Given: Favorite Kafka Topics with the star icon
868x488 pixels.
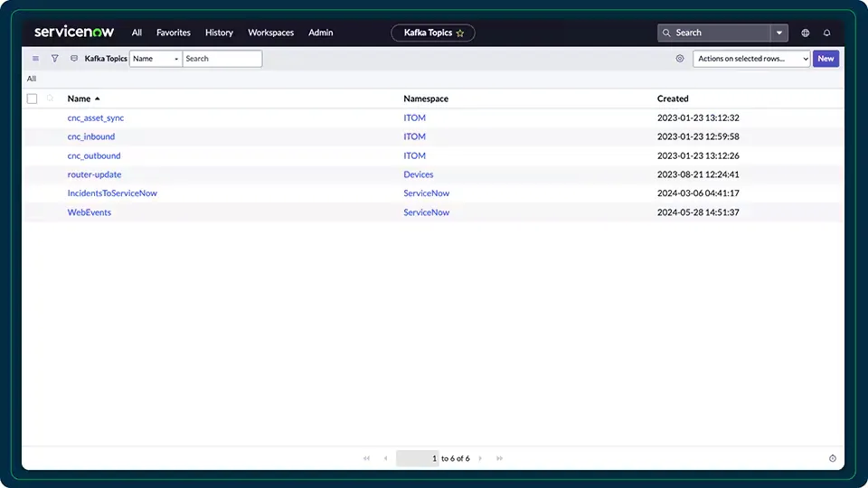Looking at the screenshot, I should pyautogui.click(x=460, y=33).
